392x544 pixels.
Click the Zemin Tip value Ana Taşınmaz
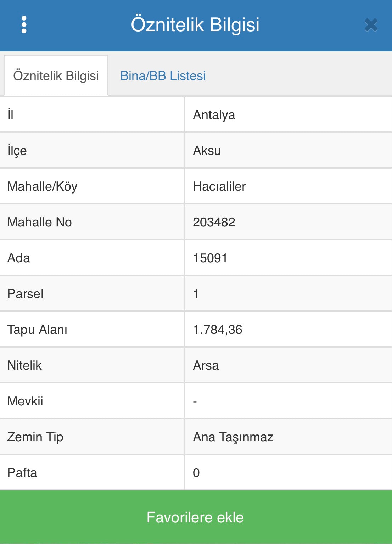click(233, 437)
